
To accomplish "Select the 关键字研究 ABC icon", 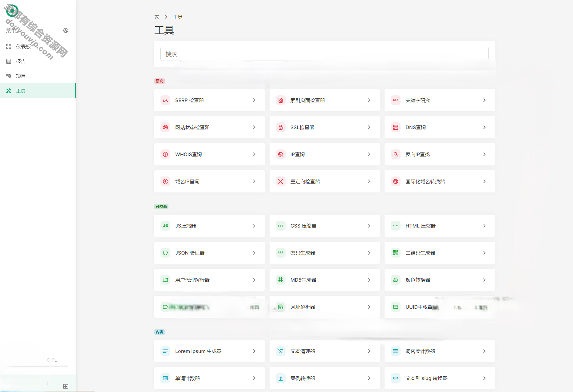I will tap(396, 100).
